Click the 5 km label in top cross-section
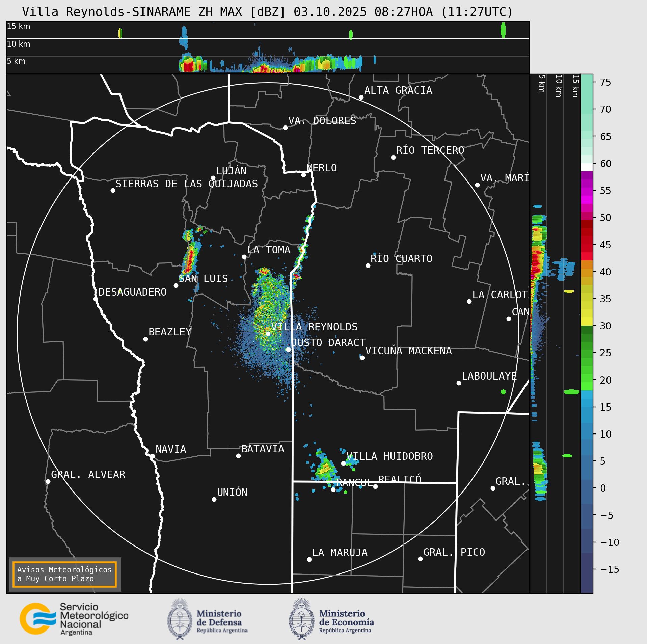The width and height of the screenshot is (647, 644). pos(16,61)
